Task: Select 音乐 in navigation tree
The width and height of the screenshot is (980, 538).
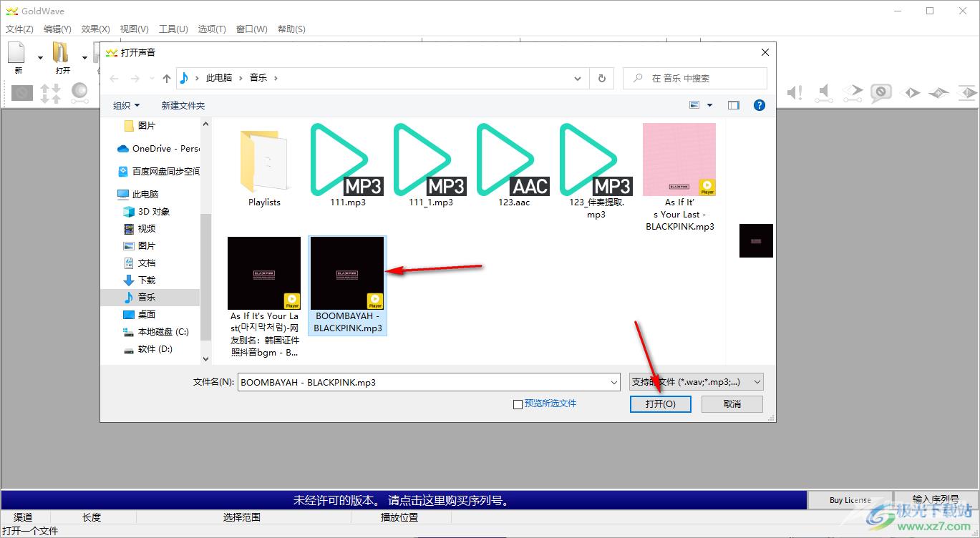Action: pos(150,297)
